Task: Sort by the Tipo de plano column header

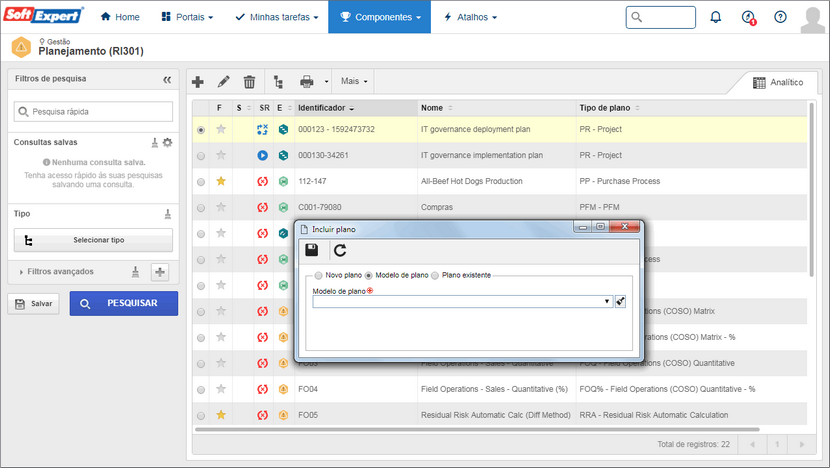Action: (691, 108)
